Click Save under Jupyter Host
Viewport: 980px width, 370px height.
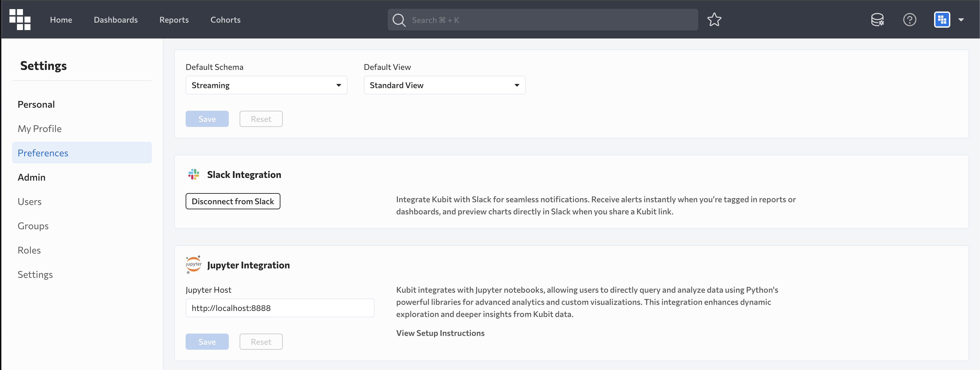[x=207, y=342]
